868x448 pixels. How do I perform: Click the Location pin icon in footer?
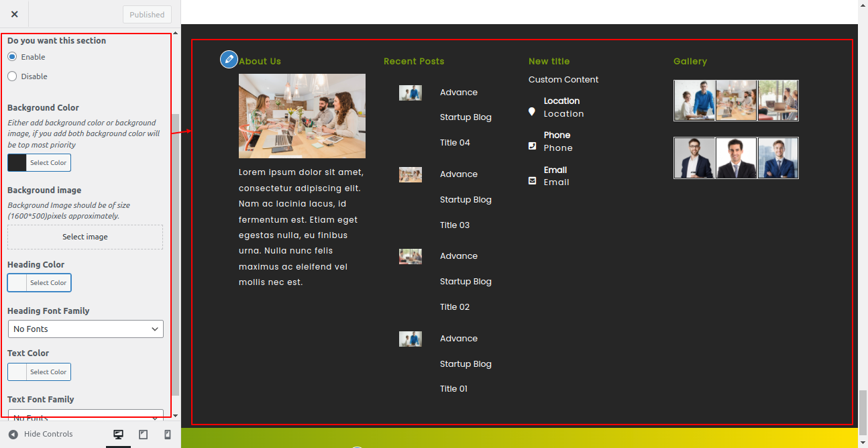tap(532, 112)
